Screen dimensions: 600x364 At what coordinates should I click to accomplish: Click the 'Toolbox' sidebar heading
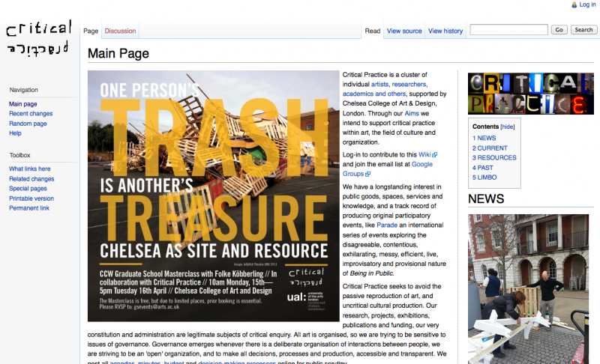(20, 156)
